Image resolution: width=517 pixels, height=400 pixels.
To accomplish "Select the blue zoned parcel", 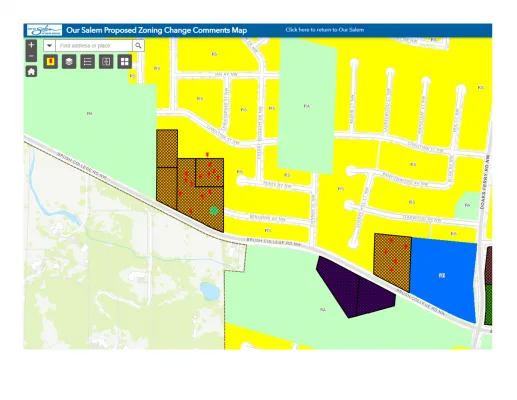I will tap(443, 279).
